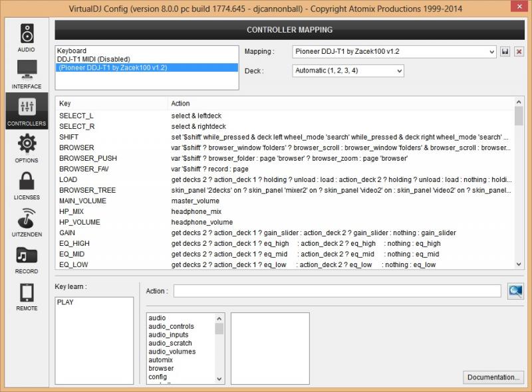The width and height of the screenshot is (532, 392).
Task: Select the BROWSER_FAV key row
Action: pos(285,169)
